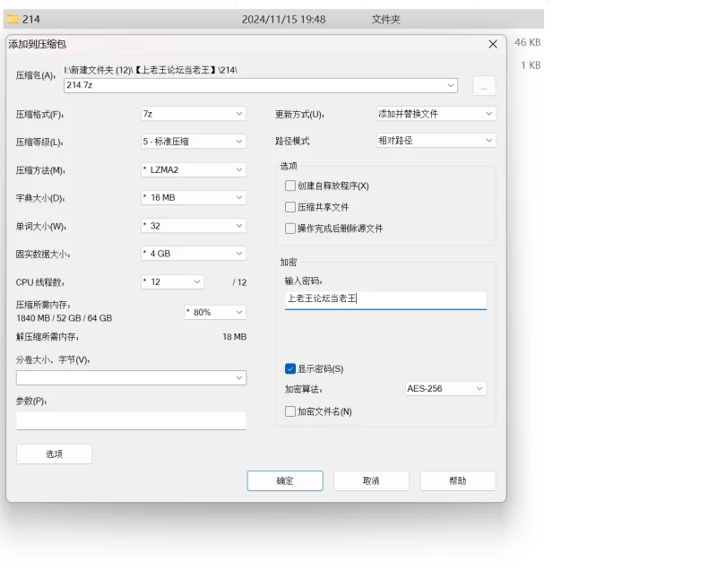
Task: Enable 创建自释放程序(X) checkbox
Action: coord(289,186)
